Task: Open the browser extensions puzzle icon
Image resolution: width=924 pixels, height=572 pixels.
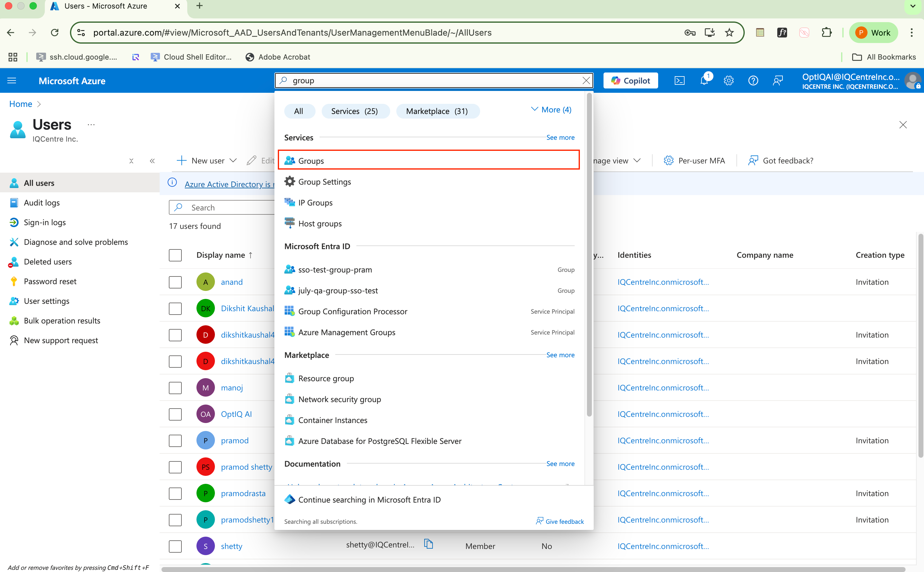Action: (826, 33)
